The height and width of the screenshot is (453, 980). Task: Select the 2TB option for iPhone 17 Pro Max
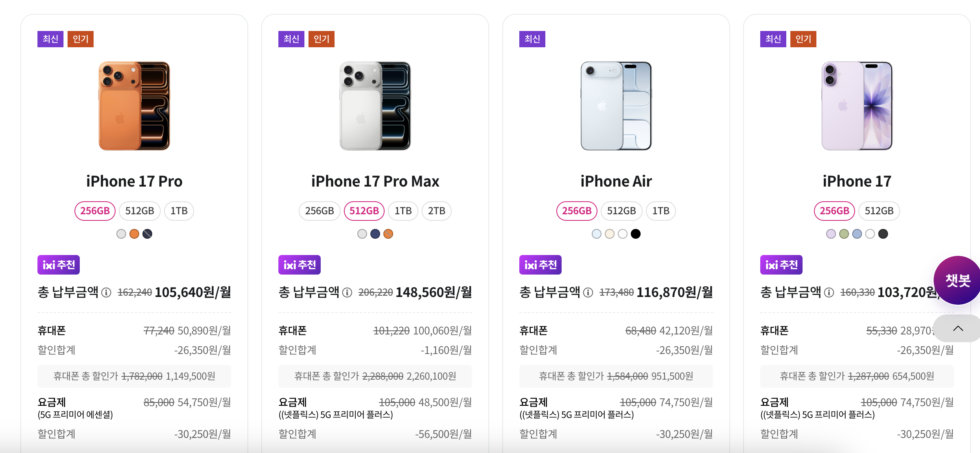tap(436, 211)
